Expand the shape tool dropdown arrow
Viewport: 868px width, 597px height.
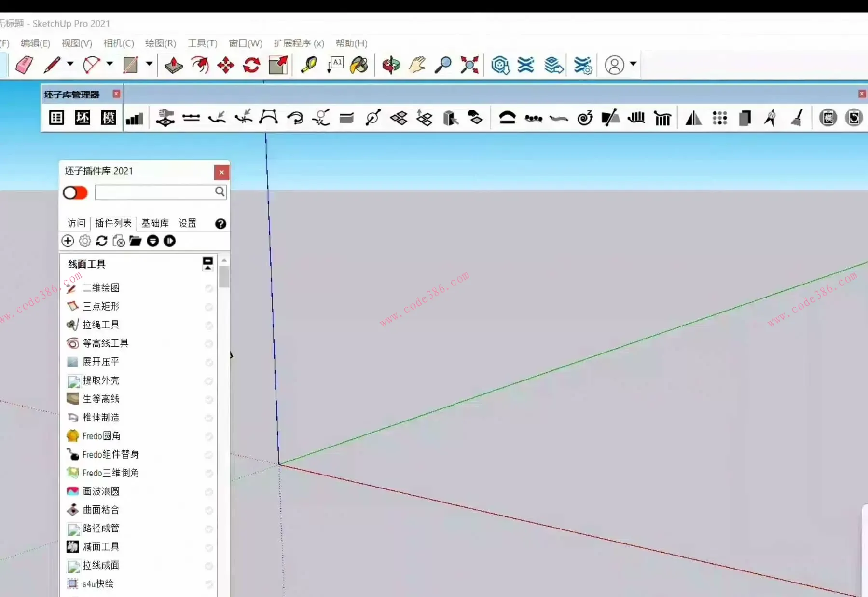coord(149,64)
